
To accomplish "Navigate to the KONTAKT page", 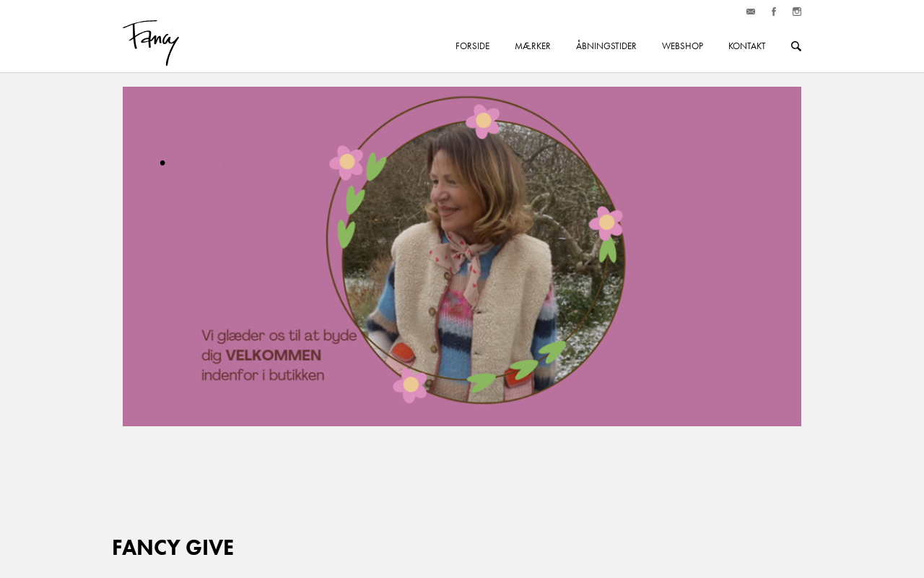I will point(747,46).
